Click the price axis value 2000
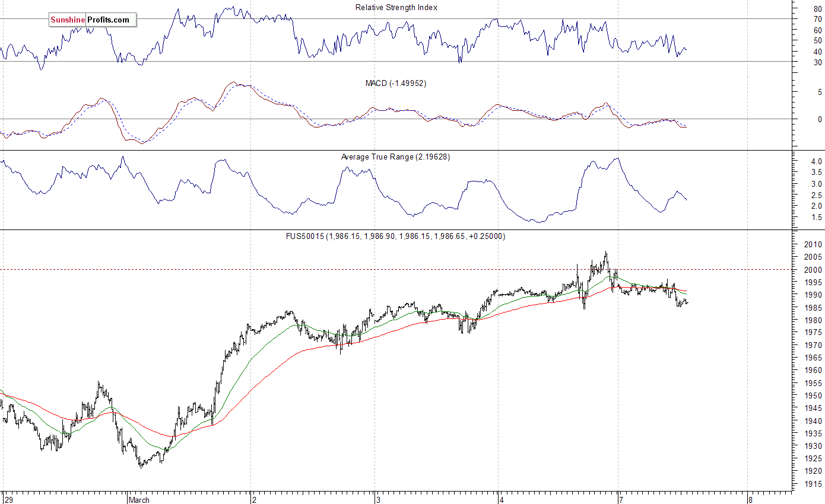825x504 pixels. (814, 270)
